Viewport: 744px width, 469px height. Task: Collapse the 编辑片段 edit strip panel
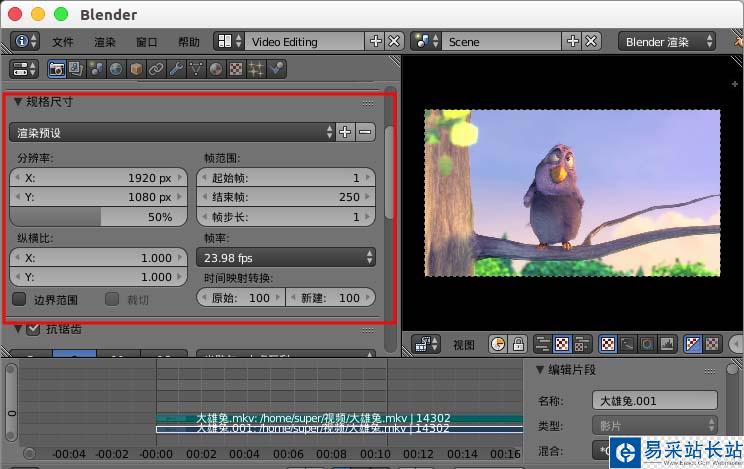pyautogui.click(x=539, y=369)
